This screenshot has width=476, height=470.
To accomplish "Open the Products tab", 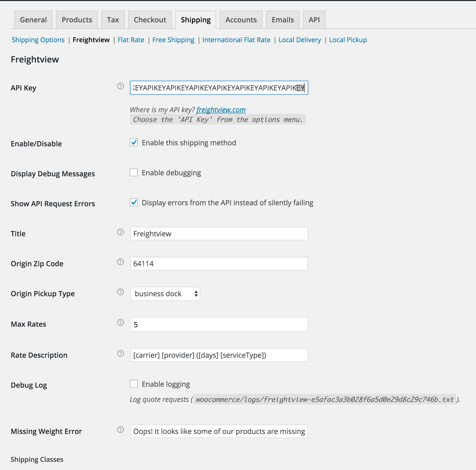I will point(77,20).
